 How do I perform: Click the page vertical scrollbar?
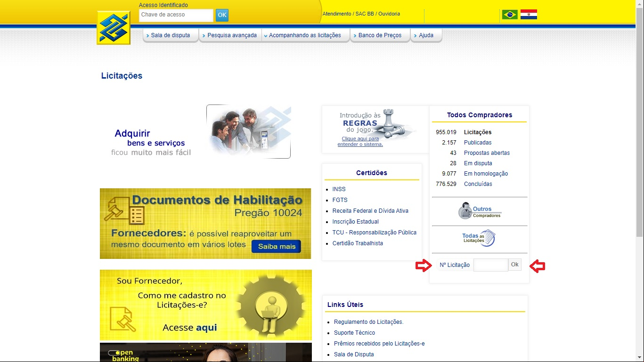tap(639, 122)
